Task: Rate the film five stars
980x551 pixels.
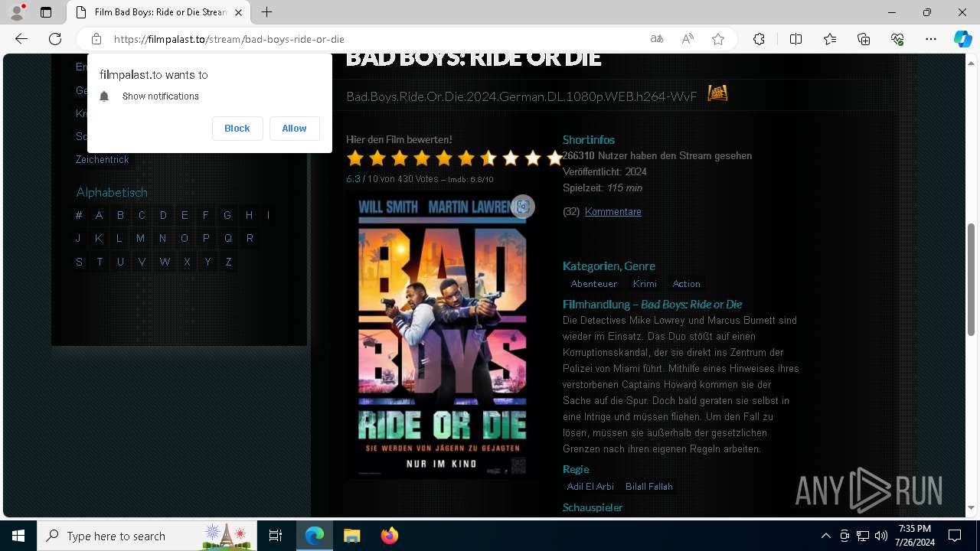Action: click(444, 158)
